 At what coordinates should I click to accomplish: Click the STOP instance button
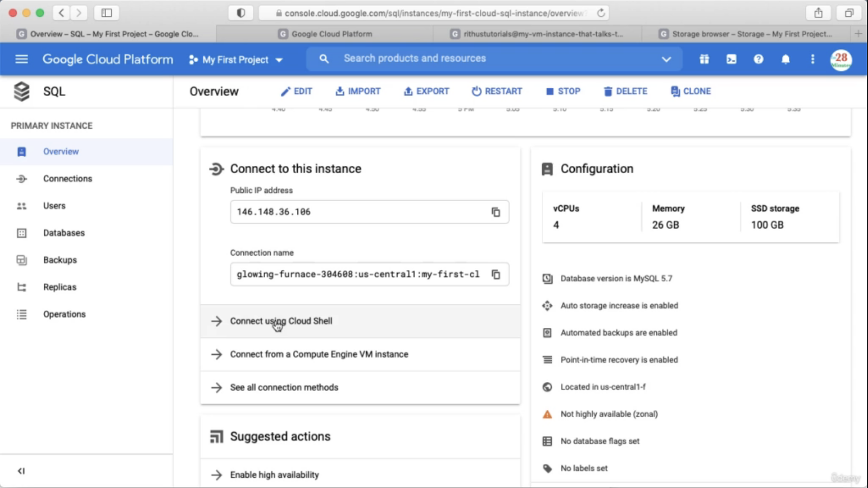(563, 91)
